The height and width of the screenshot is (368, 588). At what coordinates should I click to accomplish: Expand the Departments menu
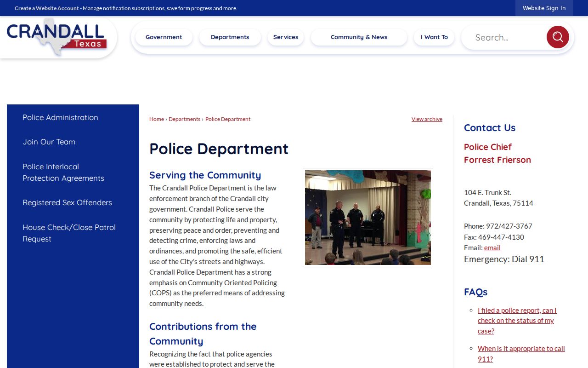[230, 37]
